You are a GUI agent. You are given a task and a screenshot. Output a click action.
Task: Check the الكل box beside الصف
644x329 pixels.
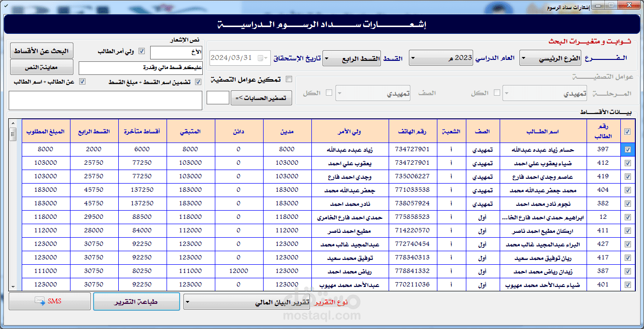tap(329, 93)
